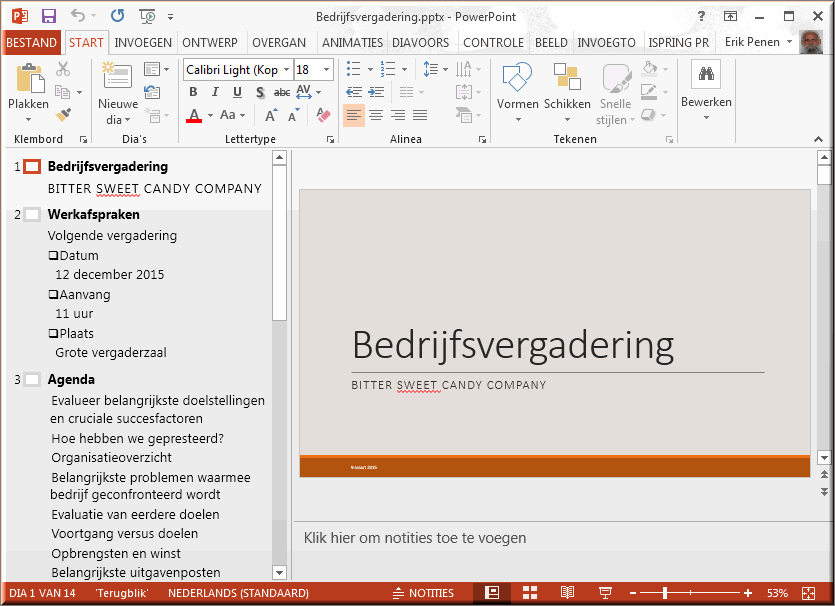Decrease the font size

[x=293, y=115]
